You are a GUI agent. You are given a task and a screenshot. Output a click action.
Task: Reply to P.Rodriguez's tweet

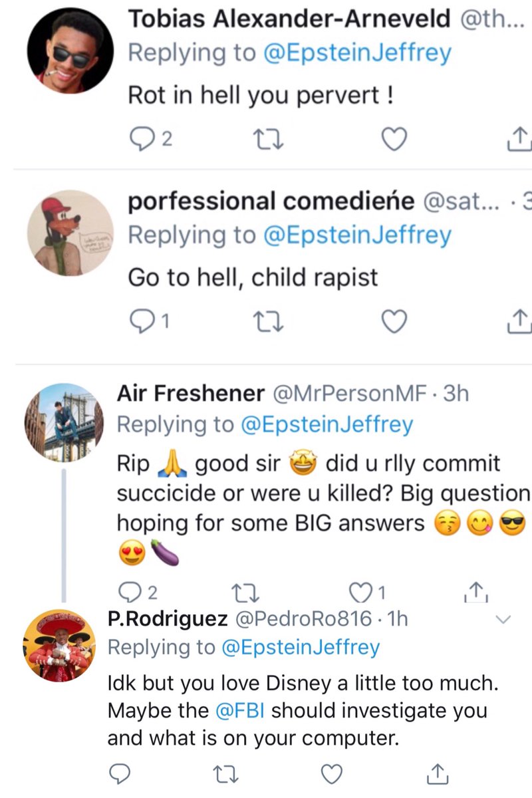point(119,773)
